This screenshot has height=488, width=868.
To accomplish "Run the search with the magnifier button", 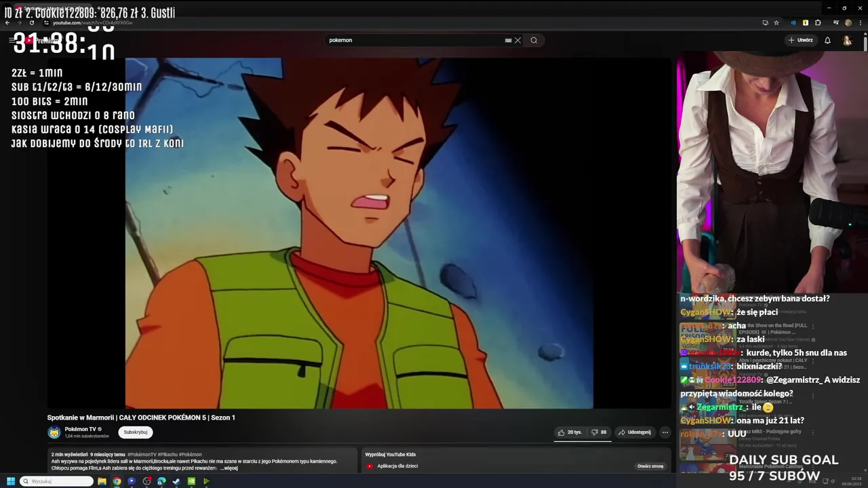I will point(534,40).
